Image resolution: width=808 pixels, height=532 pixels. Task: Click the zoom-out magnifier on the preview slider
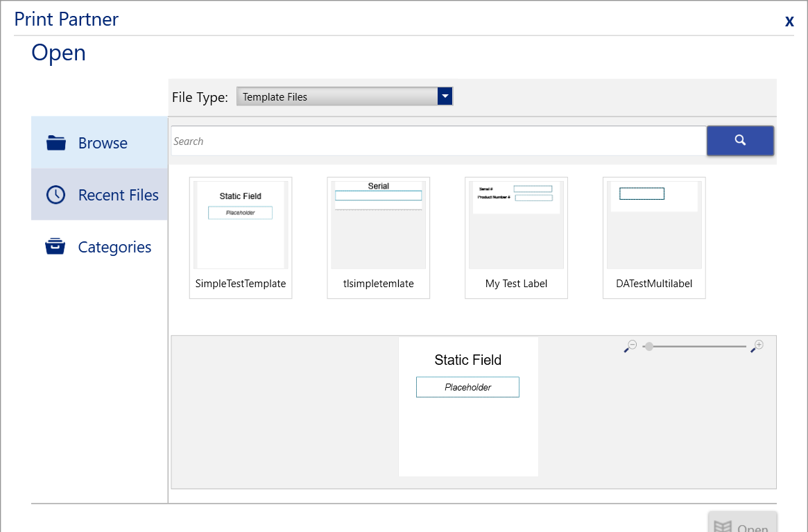630,347
